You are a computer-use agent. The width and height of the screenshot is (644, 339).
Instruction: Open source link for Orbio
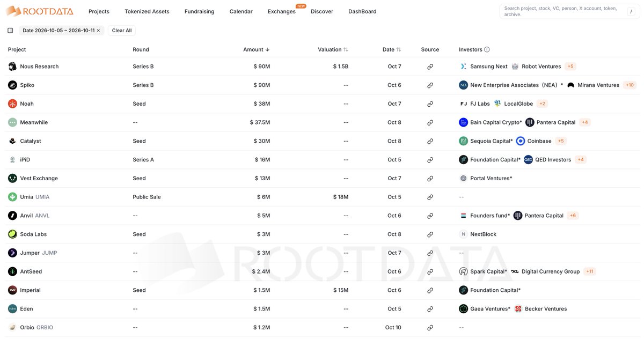click(x=430, y=327)
